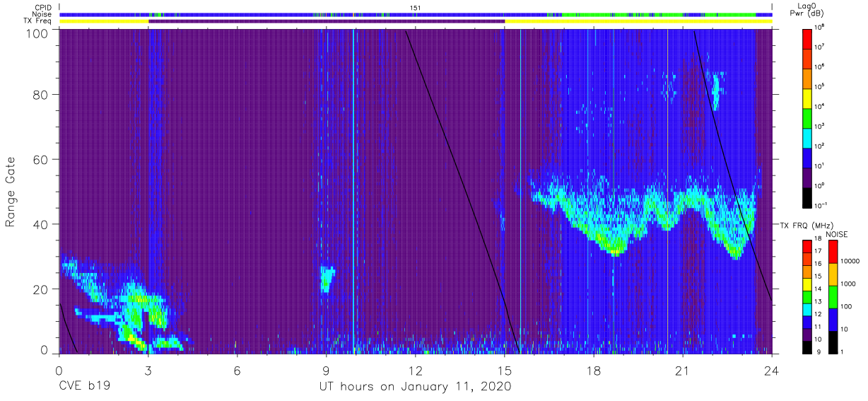Click the 14 label on TX FRQ scale
The image size is (868, 401).
[x=817, y=289]
